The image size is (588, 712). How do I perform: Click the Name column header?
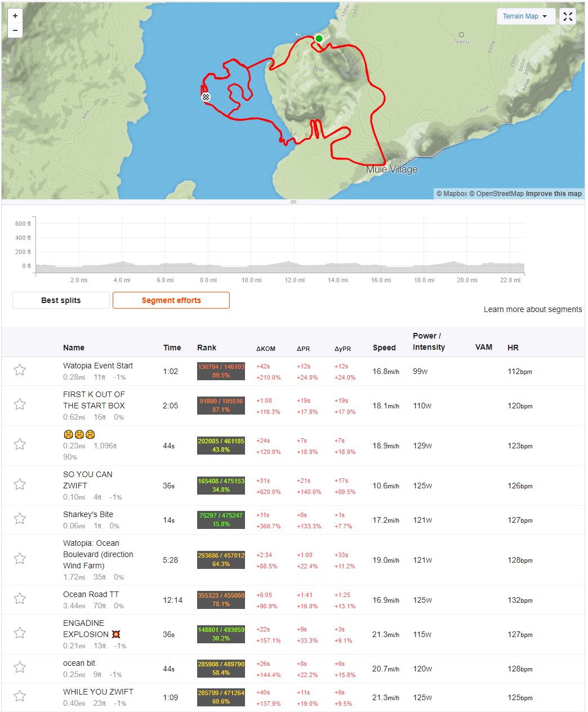(74, 348)
